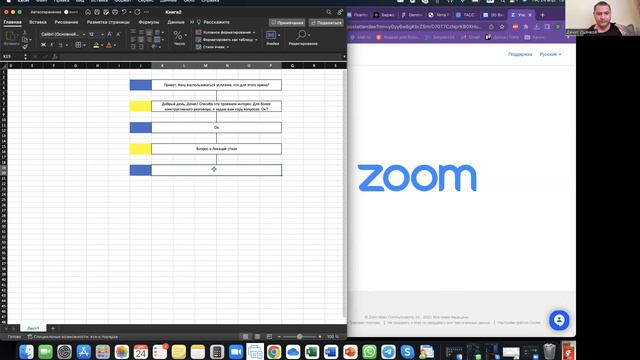
Task: Open the Данные ribbon tab
Action: tap(176, 22)
